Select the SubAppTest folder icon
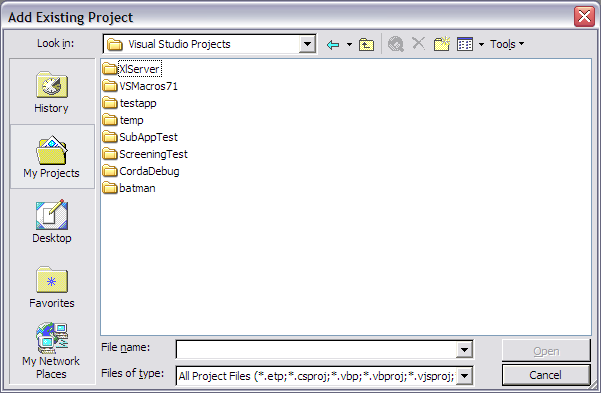The image size is (601, 393). (x=110, y=137)
